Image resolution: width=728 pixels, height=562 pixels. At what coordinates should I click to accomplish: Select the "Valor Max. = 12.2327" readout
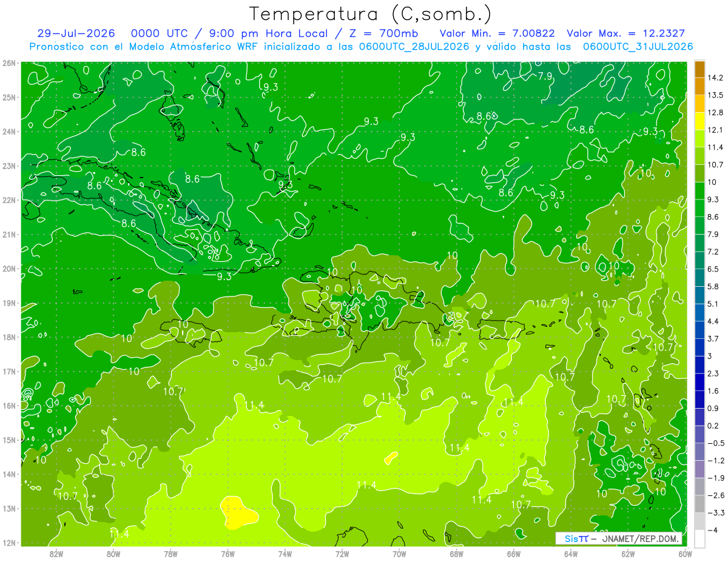point(627,33)
